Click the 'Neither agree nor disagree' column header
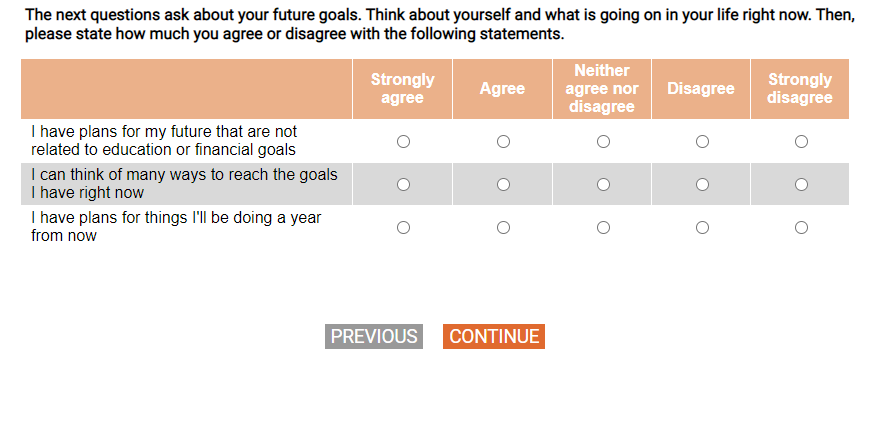This screenshot has height=436, width=894. coord(602,89)
